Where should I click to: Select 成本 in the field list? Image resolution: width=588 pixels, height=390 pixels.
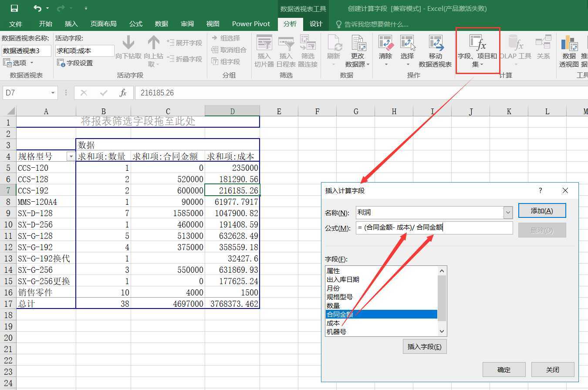[382, 323]
